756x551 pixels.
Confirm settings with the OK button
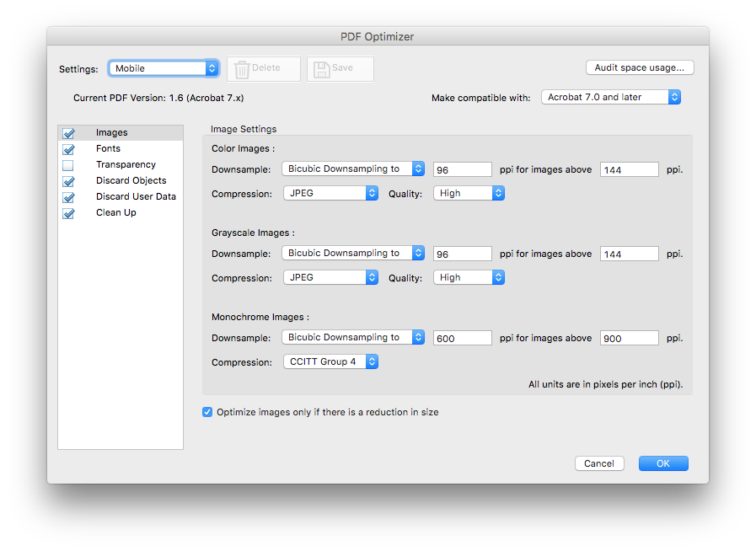tap(662, 463)
